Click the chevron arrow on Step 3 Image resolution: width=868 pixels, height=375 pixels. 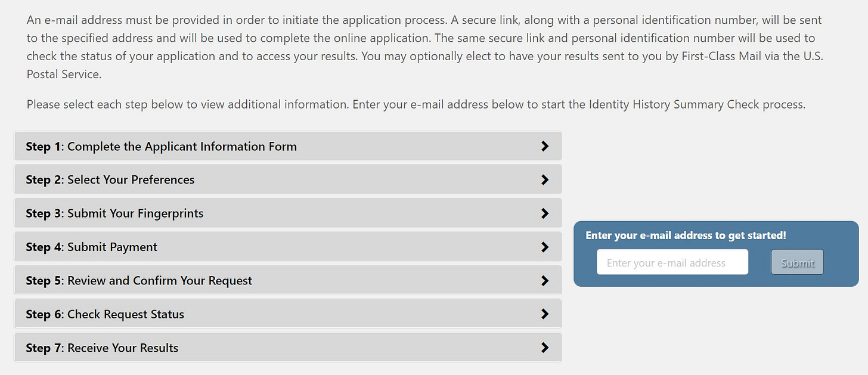pyautogui.click(x=544, y=213)
